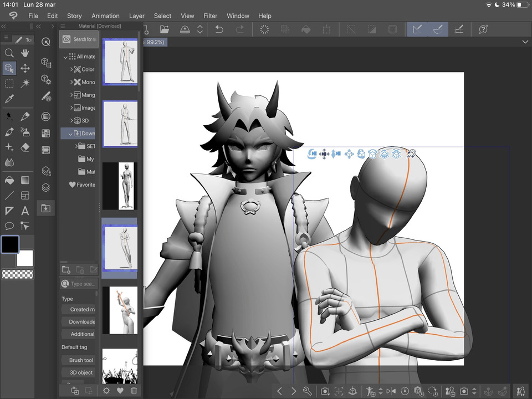532x399 pixels.
Task: Open Clip Studio support question icon
Action: pyautogui.click(x=483, y=29)
